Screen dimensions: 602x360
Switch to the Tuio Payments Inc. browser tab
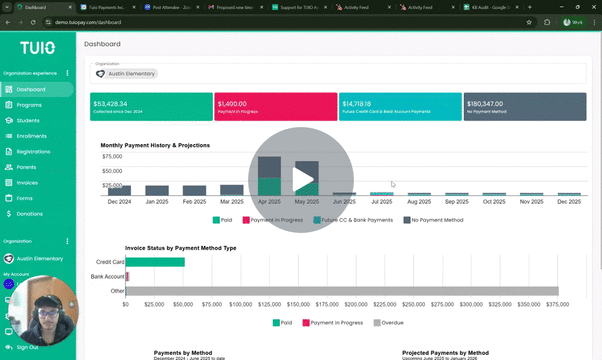[x=108, y=7]
